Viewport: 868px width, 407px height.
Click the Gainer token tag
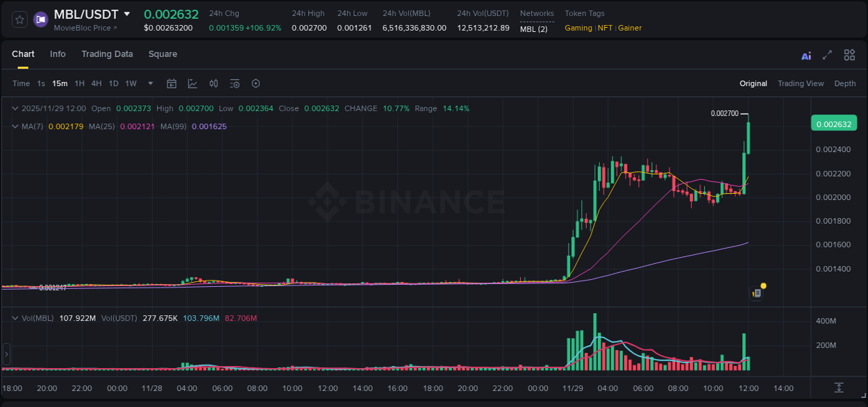click(x=629, y=28)
